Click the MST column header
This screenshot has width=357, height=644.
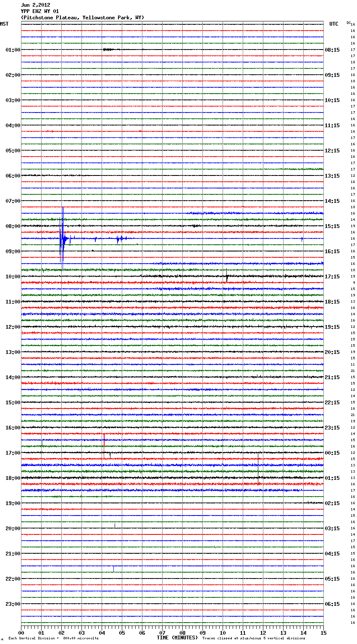tap(4, 24)
